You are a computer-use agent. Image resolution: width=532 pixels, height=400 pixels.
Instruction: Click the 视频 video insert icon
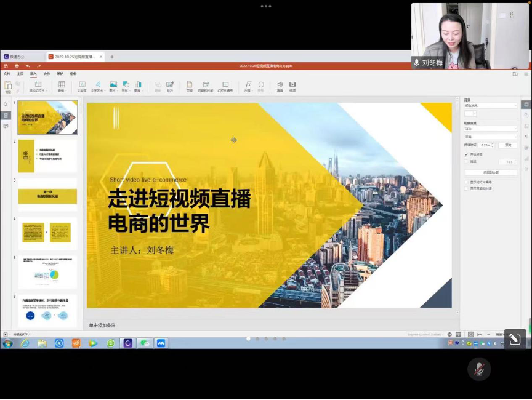pyautogui.click(x=292, y=86)
